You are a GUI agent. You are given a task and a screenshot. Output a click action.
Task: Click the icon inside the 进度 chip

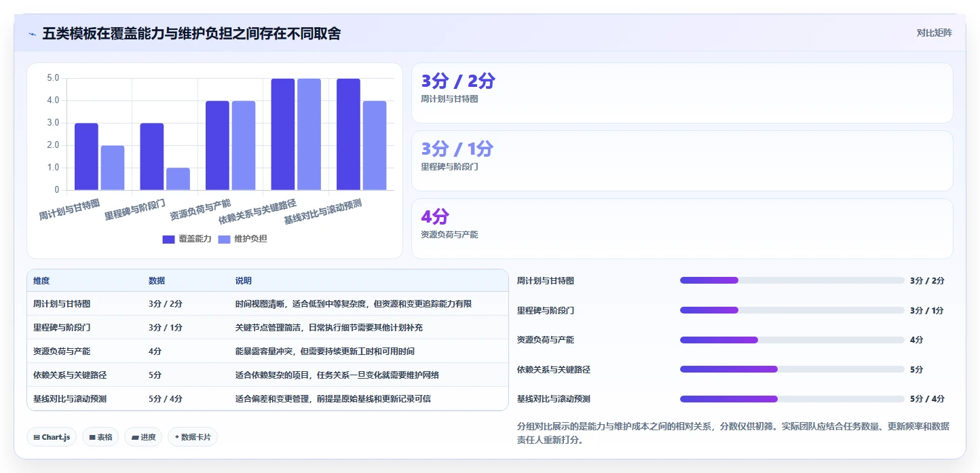(x=135, y=438)
